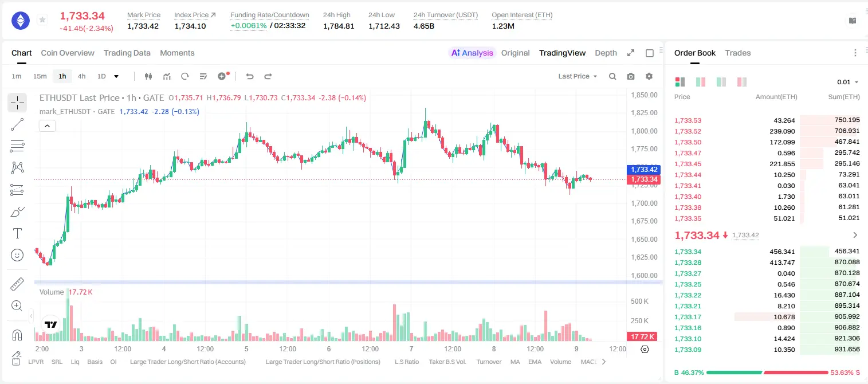Open the emoji sticker tool
The image size is (868, 384).
coord(17,255)
